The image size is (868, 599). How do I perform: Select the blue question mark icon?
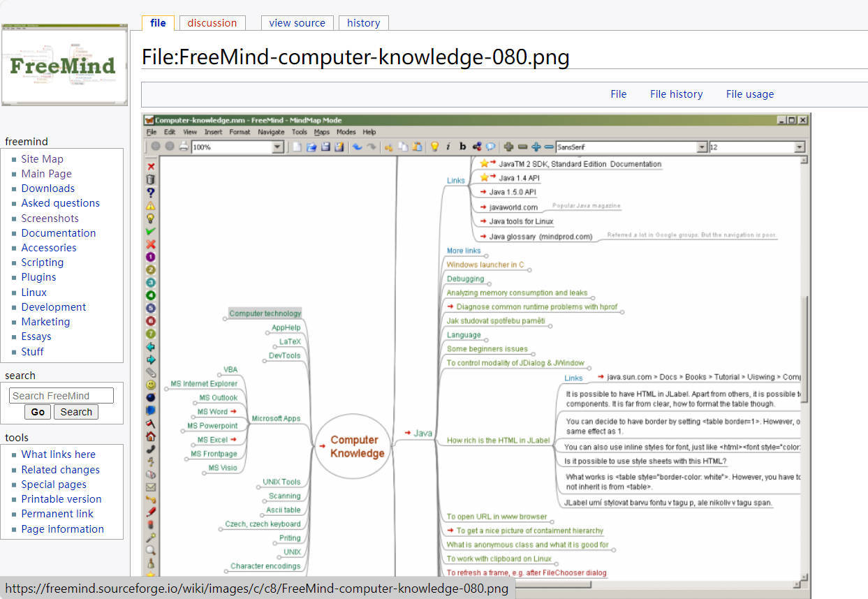coord(151,193)
